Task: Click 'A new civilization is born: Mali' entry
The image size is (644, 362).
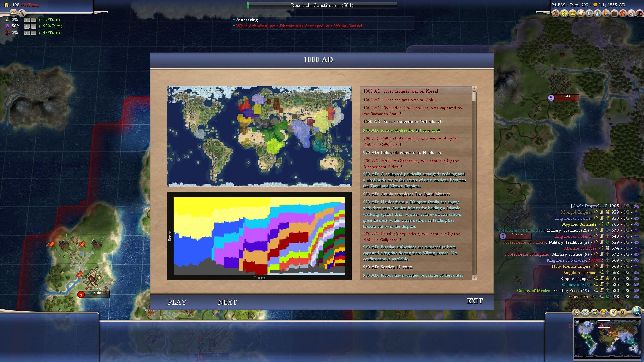Action: coord(401,130)
